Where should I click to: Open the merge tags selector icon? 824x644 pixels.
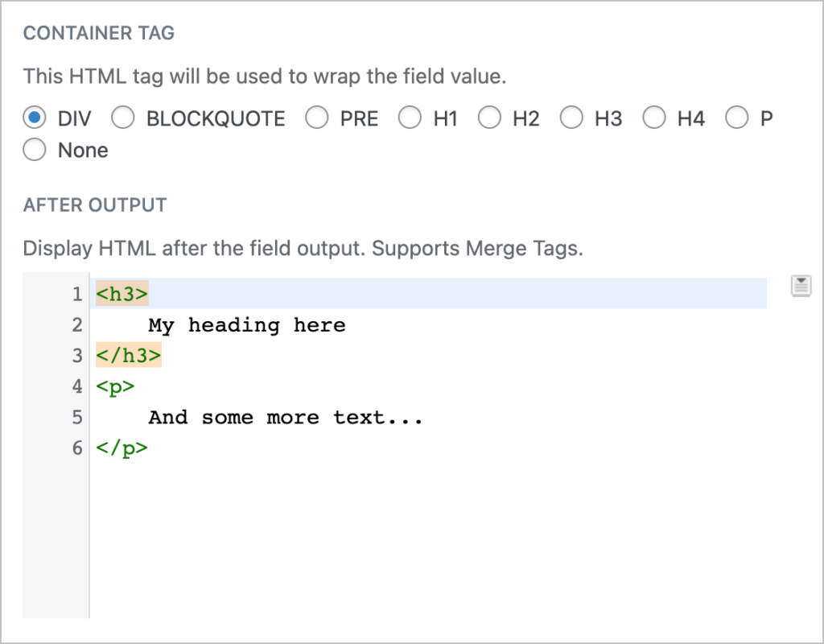pyautogui.click(x=801, y=286)
